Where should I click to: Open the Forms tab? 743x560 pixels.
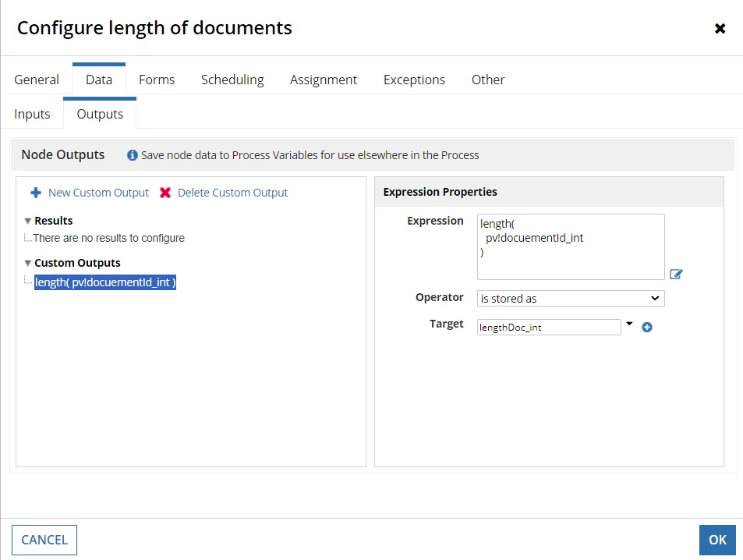tap(157, 80)
